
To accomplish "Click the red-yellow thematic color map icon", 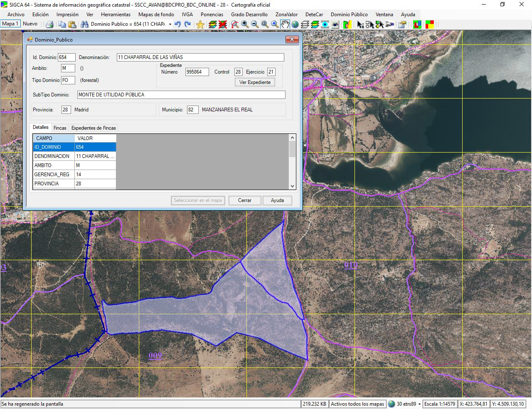I will 429,24.
